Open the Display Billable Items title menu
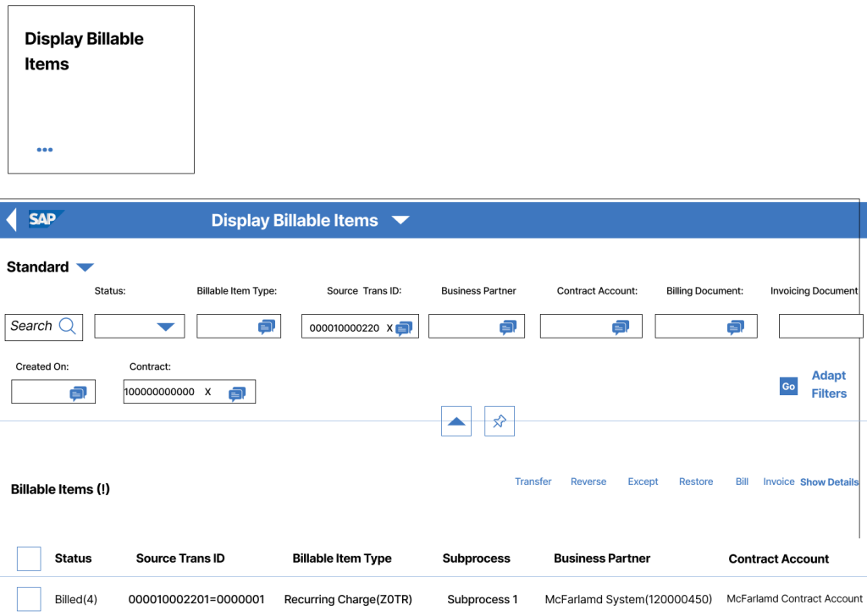The image size is (867, 616). point(400,219)
